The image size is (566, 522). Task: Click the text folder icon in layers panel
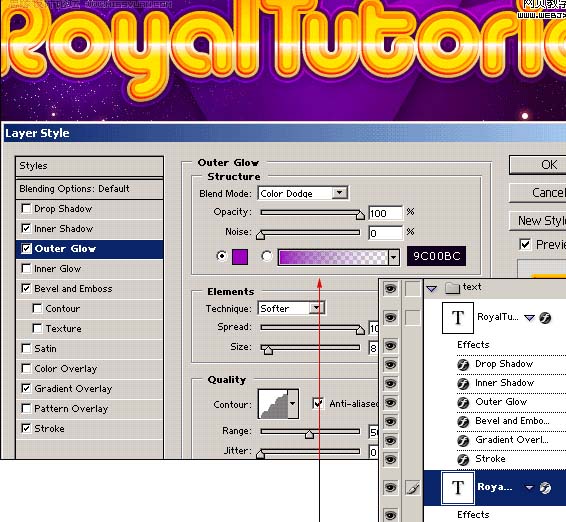[452, 288]
